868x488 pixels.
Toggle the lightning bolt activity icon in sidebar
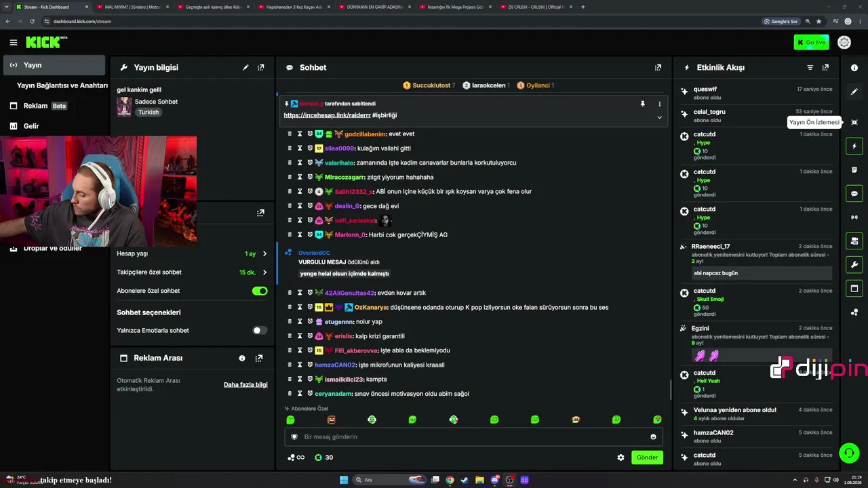click(x=854, y=146)
